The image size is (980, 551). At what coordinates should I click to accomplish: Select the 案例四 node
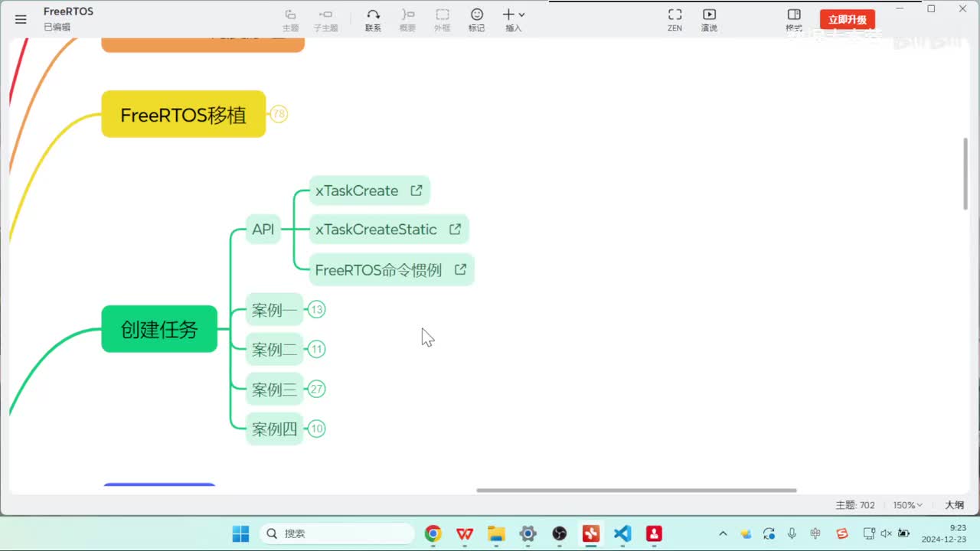[x=274, y=429]
